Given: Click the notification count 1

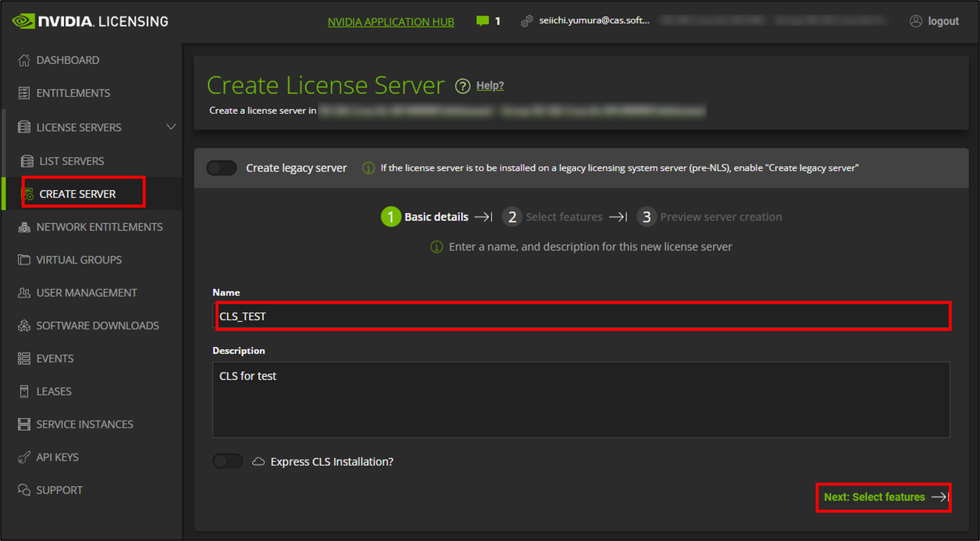Looking at the screenshot, I should click(497, 22).
